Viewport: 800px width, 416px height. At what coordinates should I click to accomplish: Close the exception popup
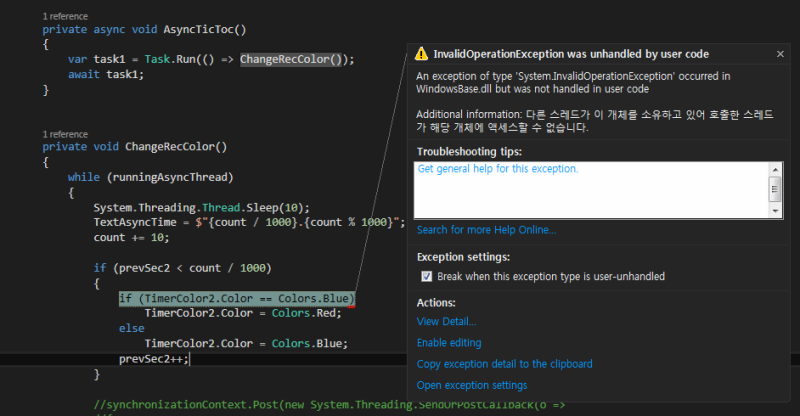point(780,54)
